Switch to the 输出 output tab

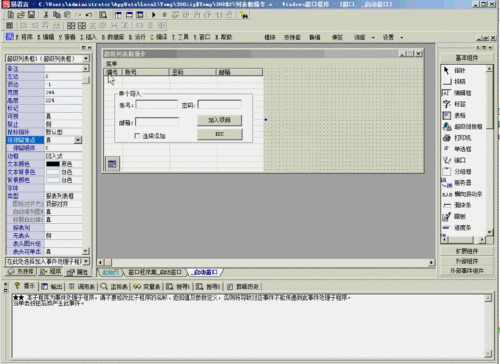click(52, 286)
